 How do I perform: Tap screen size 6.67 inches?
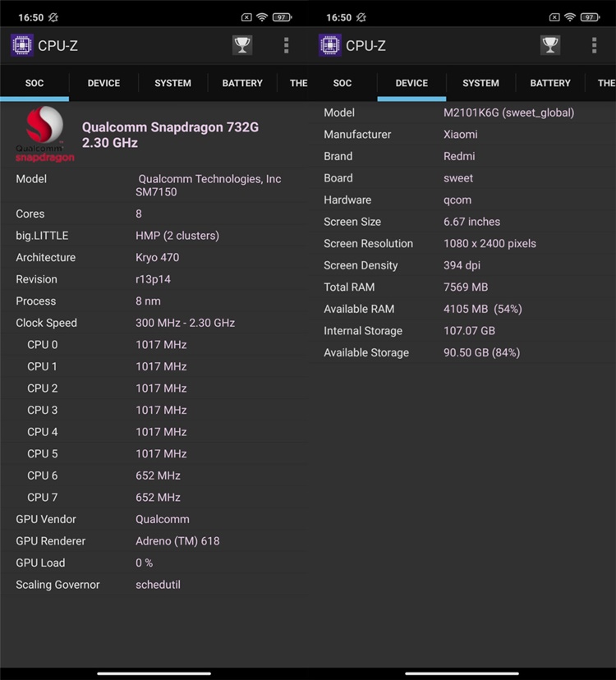click(471, 222)
